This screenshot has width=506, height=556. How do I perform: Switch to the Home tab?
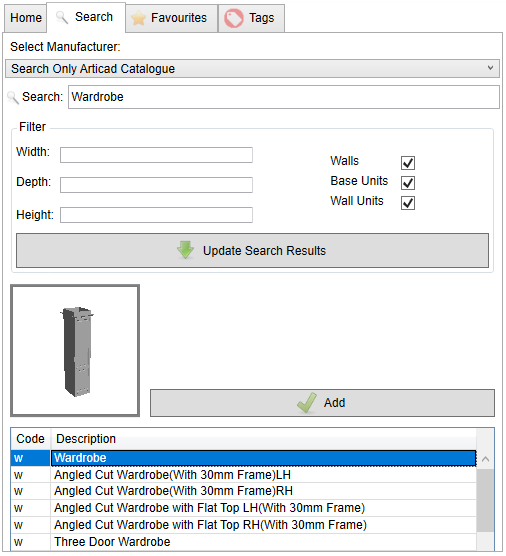[x=26, y=18]
